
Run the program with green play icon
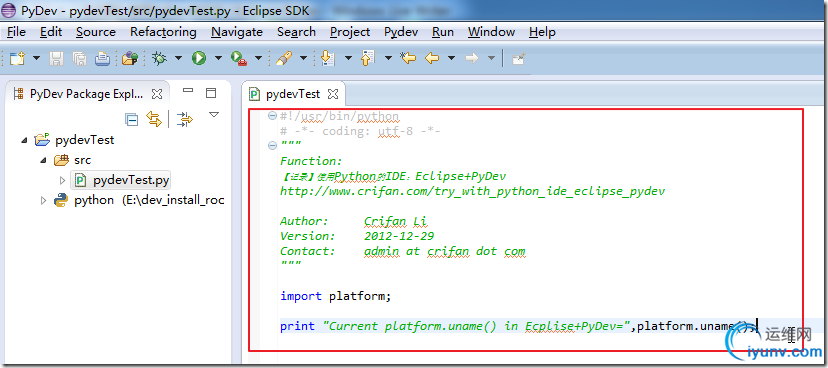pos(199,59)
